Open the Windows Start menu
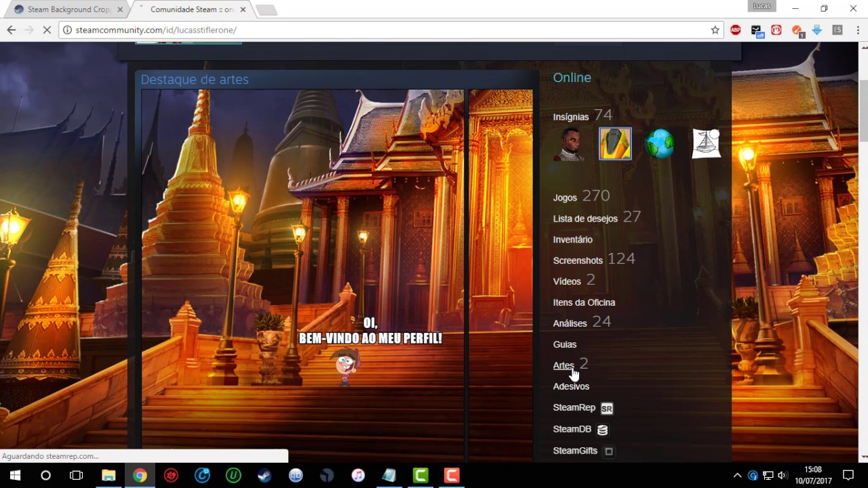This screenshot has width=868, height=488. (14, 475)
